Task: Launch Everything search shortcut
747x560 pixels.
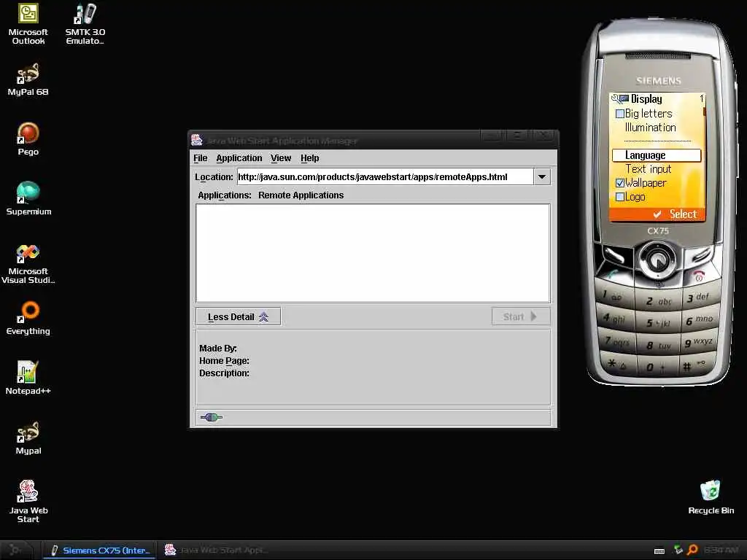Action: [x=28, y=318]
